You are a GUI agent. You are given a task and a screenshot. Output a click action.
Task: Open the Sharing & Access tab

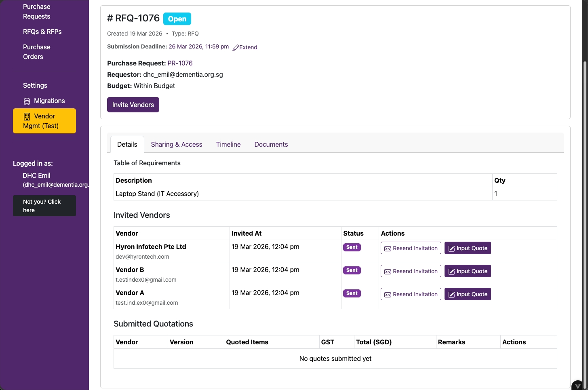177,144
